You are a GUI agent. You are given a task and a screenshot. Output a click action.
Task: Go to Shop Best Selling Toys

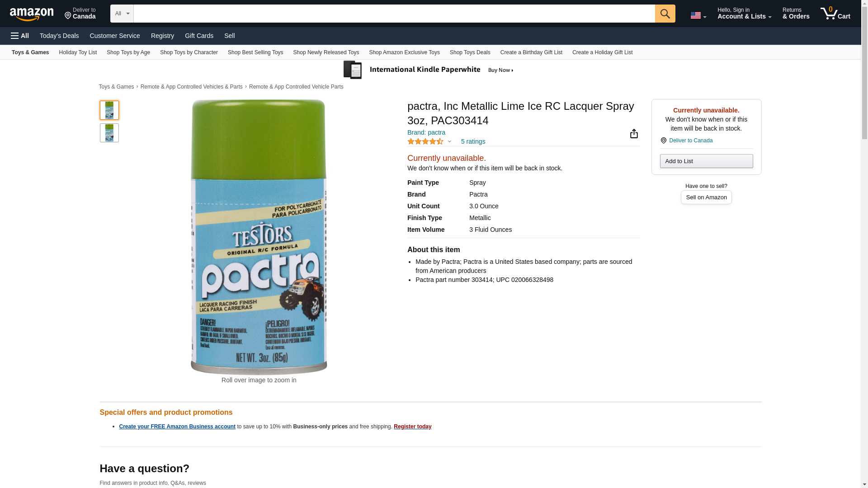255,52
